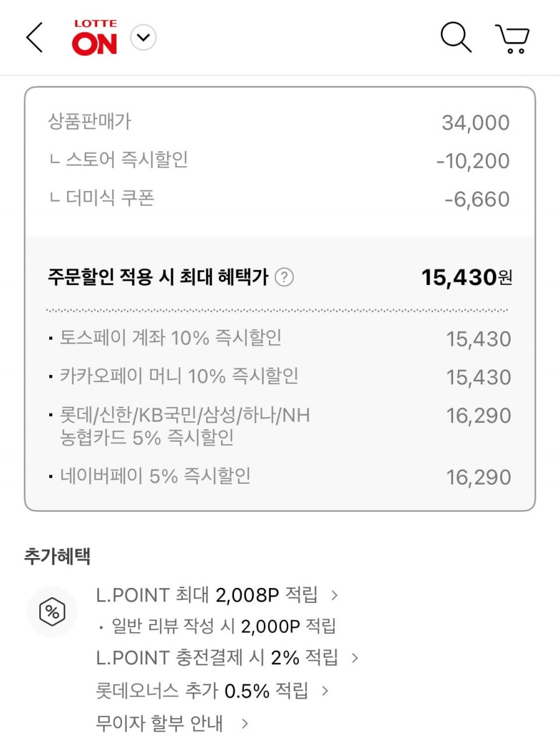
Task: Open L.POINT 최대 2,008P 적립 details
Action: [207, 595]
